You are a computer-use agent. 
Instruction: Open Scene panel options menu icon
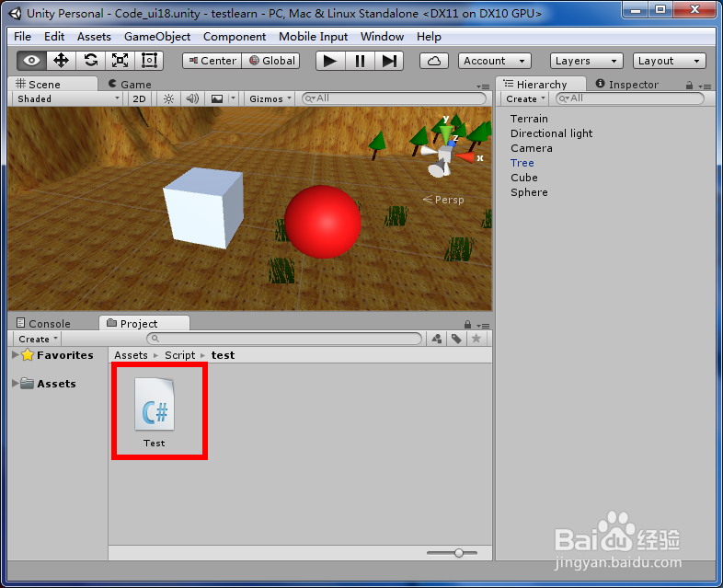pos(483,86)
